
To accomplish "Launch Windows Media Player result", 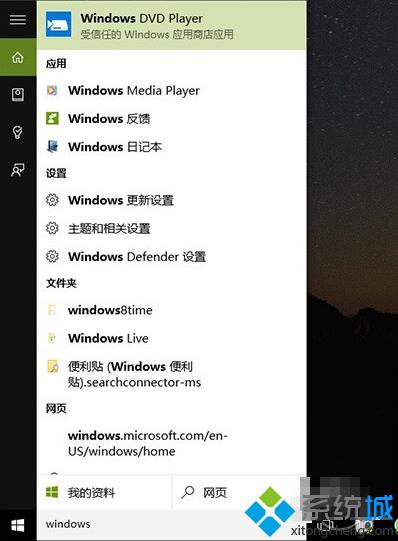I will pos(171,90).
